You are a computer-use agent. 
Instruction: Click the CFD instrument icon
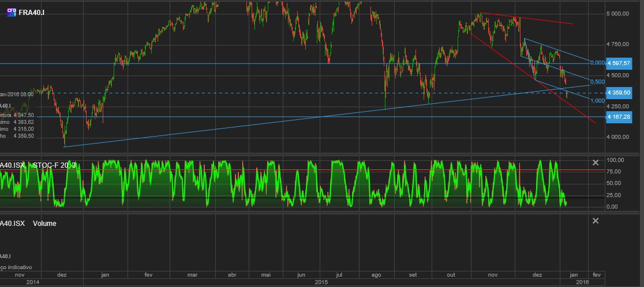coord(11,12)
